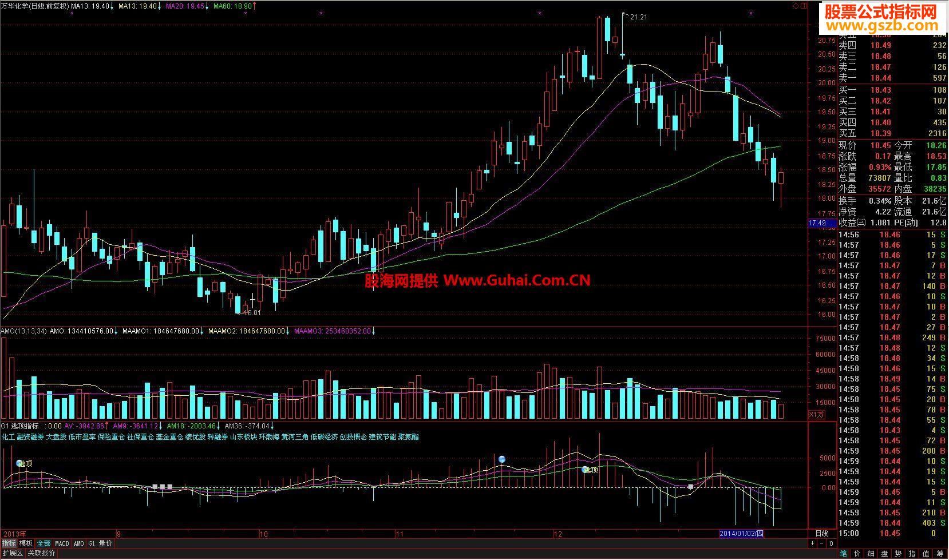Click the 大盘股 sector tag
The width and height of the screenshot is (949, 560).
tap(56, 437)
